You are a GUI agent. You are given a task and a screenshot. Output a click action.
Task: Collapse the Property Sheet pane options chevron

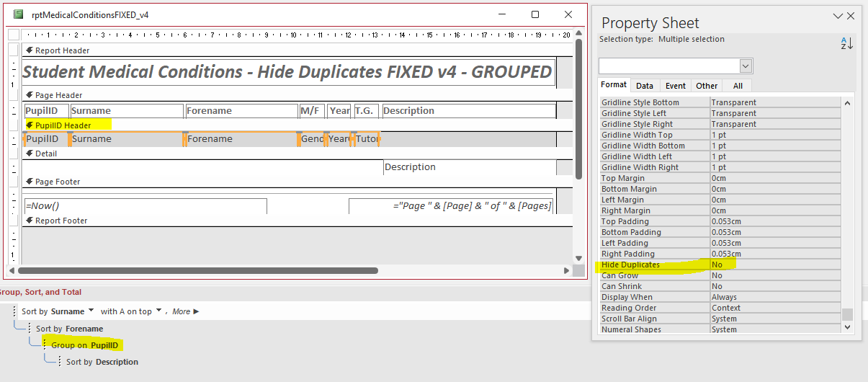(x=838, y=16)
